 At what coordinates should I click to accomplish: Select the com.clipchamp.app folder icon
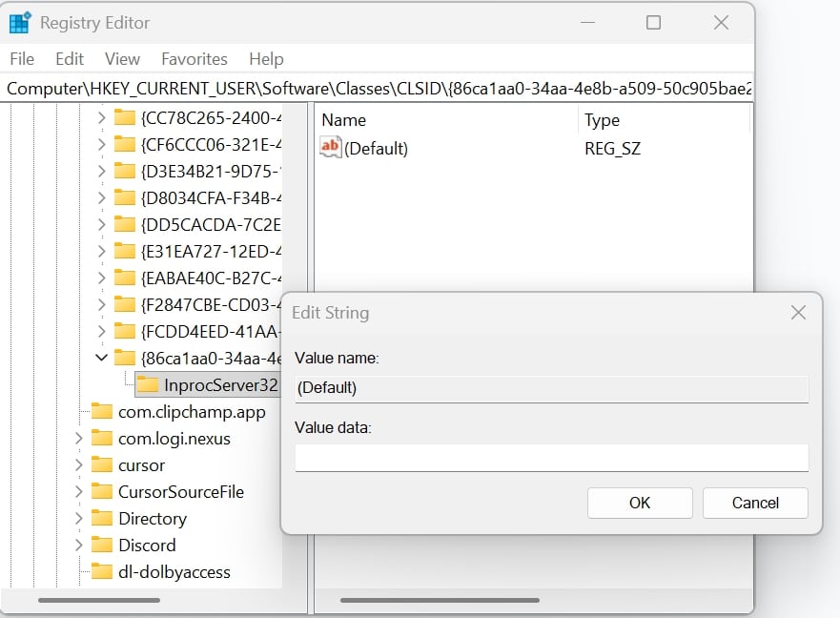(x=102, y=412)
